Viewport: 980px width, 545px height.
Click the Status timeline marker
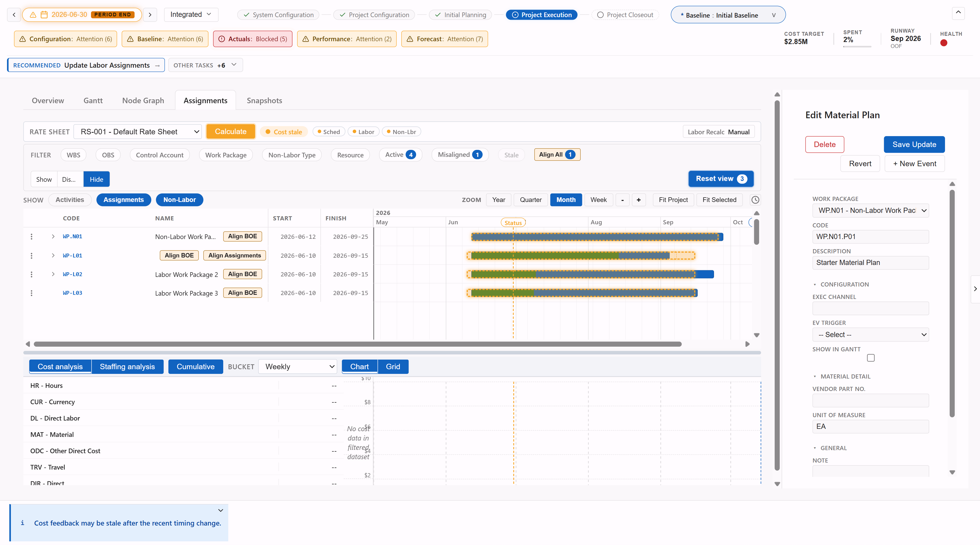(513, 223)
